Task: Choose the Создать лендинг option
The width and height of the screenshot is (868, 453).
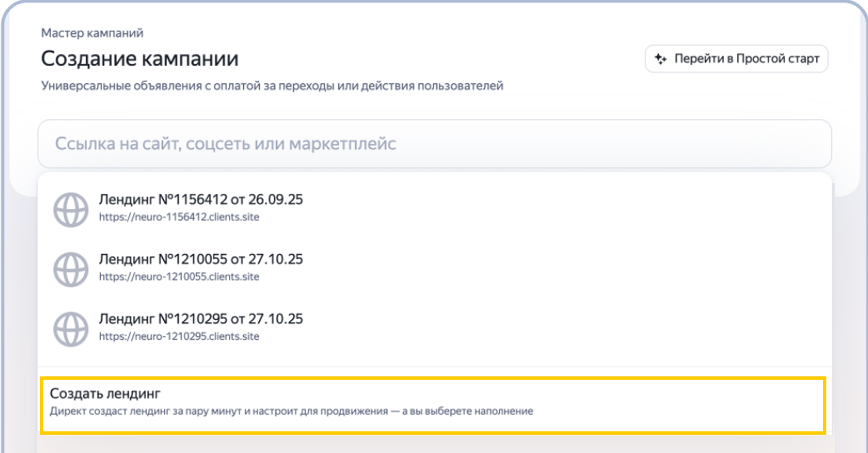Action: 433,405
